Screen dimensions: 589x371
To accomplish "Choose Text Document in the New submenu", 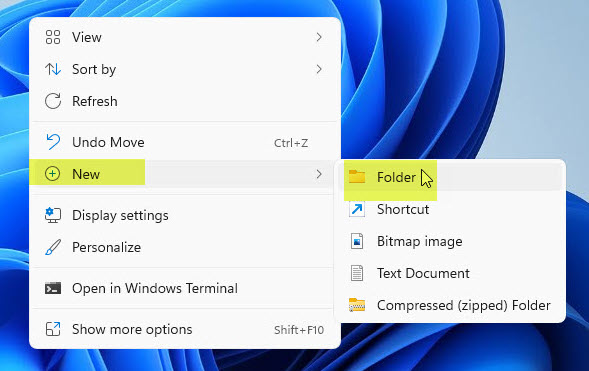I will pyautogui.click(x=450, y=273).
